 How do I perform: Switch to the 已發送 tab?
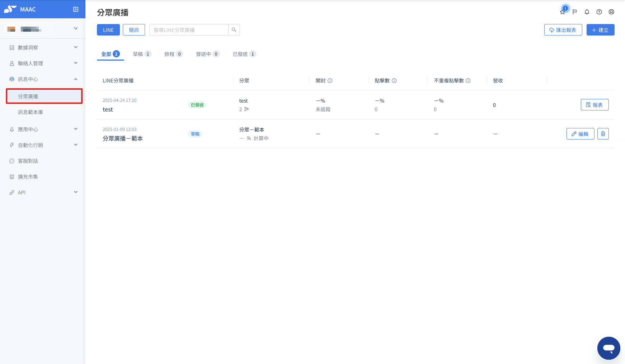[244, 54]
